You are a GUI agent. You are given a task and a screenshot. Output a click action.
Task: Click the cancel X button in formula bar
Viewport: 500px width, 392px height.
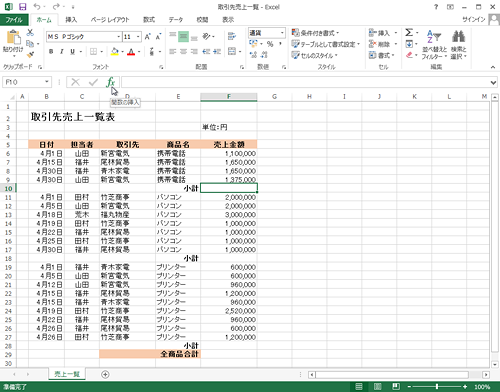76,82
